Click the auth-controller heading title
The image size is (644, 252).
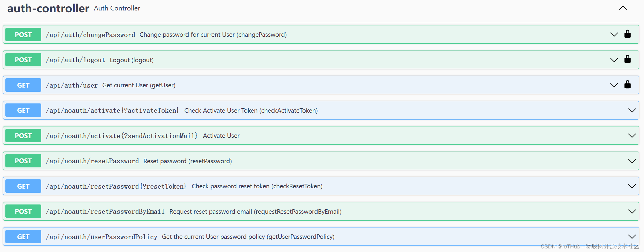tap(48, 8)
